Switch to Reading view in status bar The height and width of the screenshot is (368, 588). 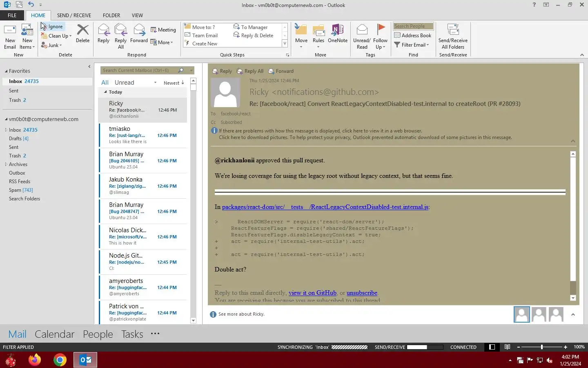click(x=507, y=347)
